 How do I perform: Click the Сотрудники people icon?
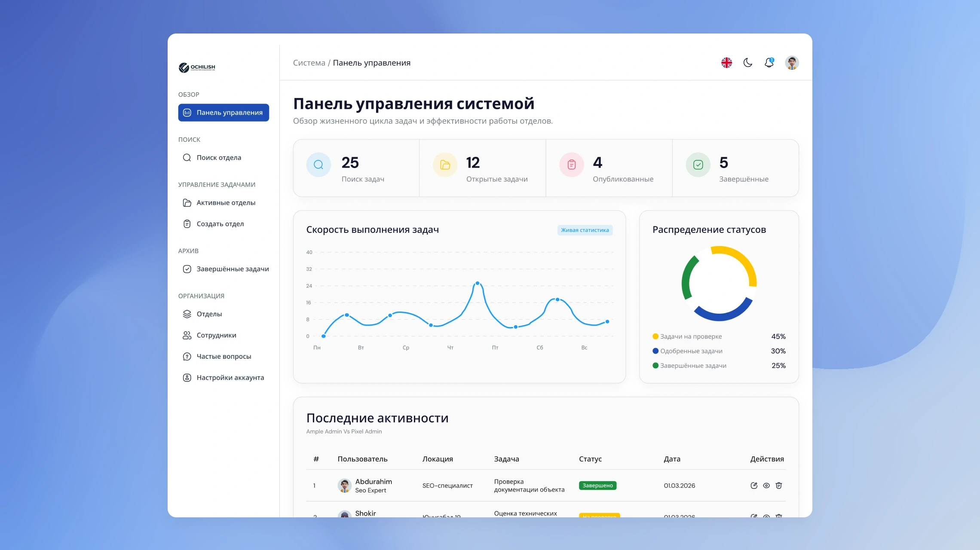point(187,336)
